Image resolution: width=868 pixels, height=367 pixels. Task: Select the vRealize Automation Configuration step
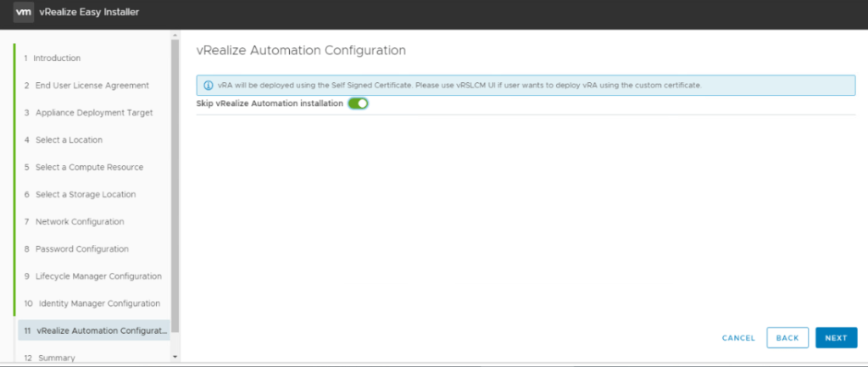tap(95, 331)
